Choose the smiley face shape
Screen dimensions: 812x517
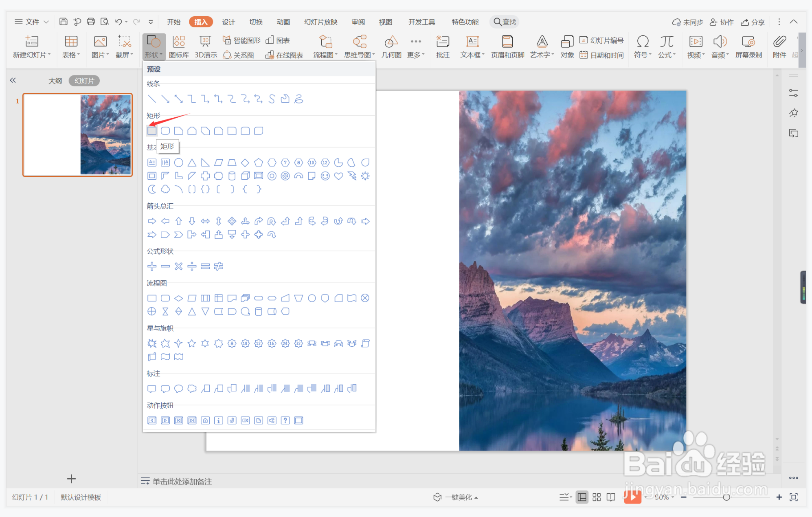(325, 176)
